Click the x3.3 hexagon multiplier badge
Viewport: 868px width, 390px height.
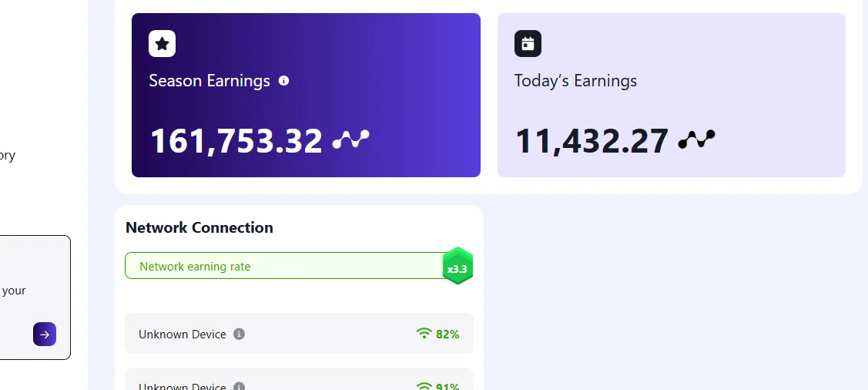[457, 266]
